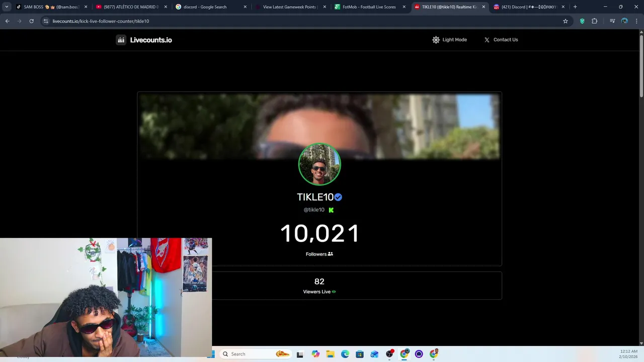Switch to View Latest Gameweek Points tab
The image size is (644, 362).
(x=291, y=7)
